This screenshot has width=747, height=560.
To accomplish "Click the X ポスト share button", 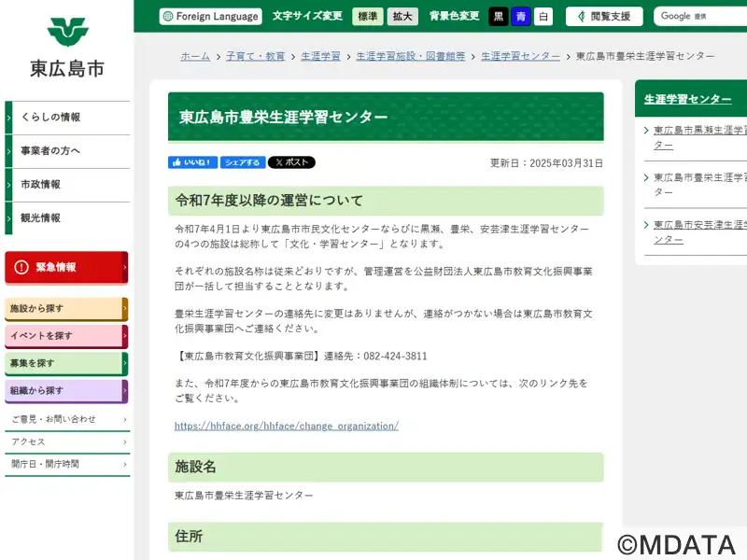I will (x=291, y=162).
